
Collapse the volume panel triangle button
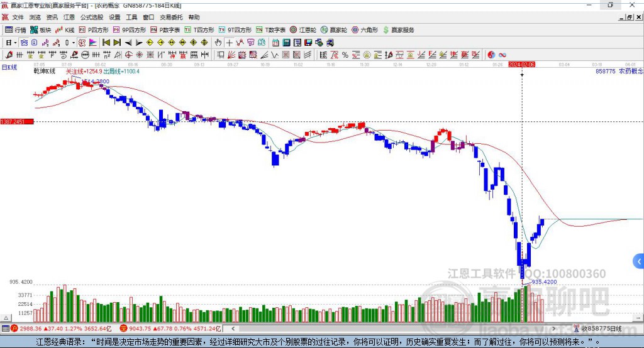point(6,318)
